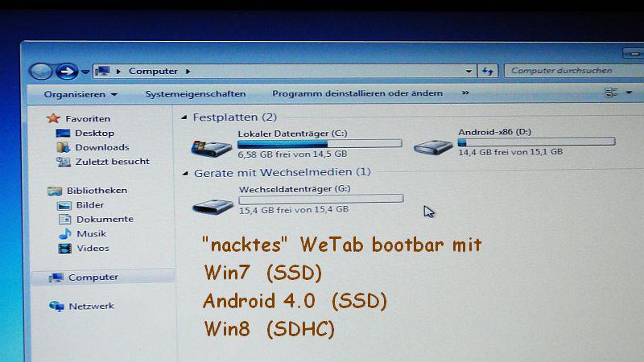Open the Musik library
Viewport: 644px width, 362px height.
[91, 233]
